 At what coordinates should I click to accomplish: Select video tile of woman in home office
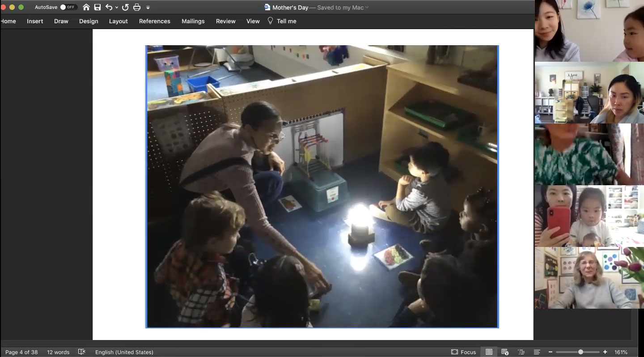[x=589, y=93]
